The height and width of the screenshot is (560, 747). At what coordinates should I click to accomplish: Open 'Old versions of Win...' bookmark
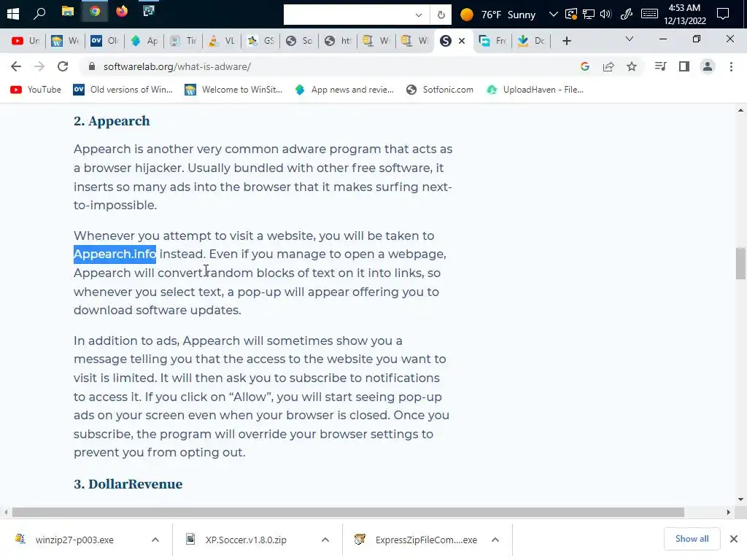(123, 90)
